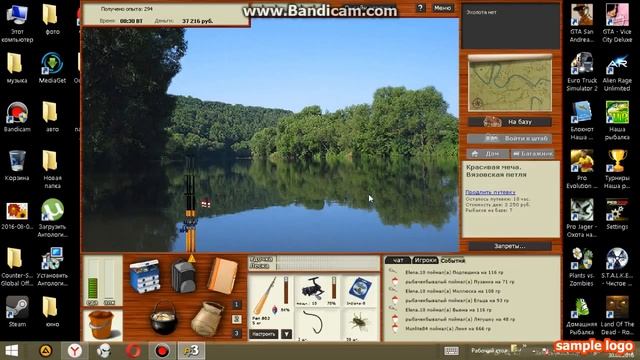Click the fishing rods standing in water
Image resolution: width=640 pixels, height=360 pixels.
pyautogui.click(x=190, y=204)
